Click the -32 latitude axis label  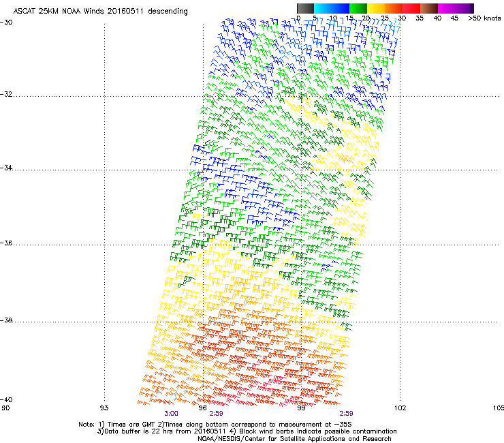(x=6, y=94)
